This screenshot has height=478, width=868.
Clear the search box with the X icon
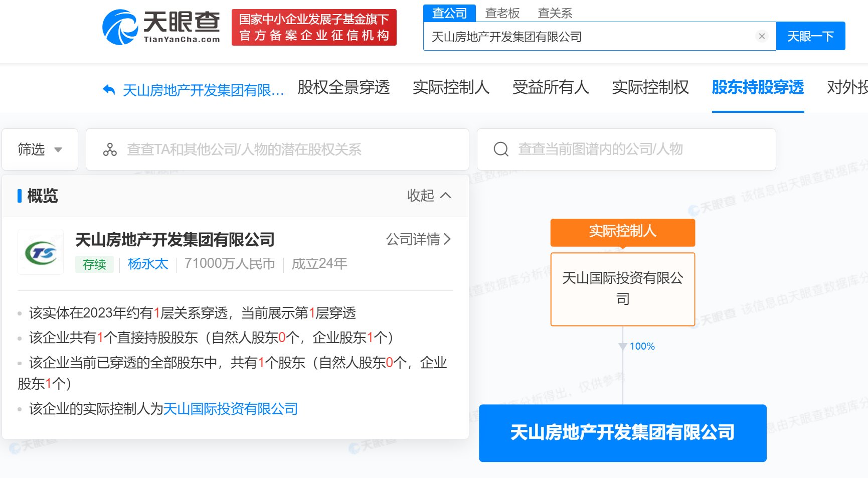(x=762, y=36)
